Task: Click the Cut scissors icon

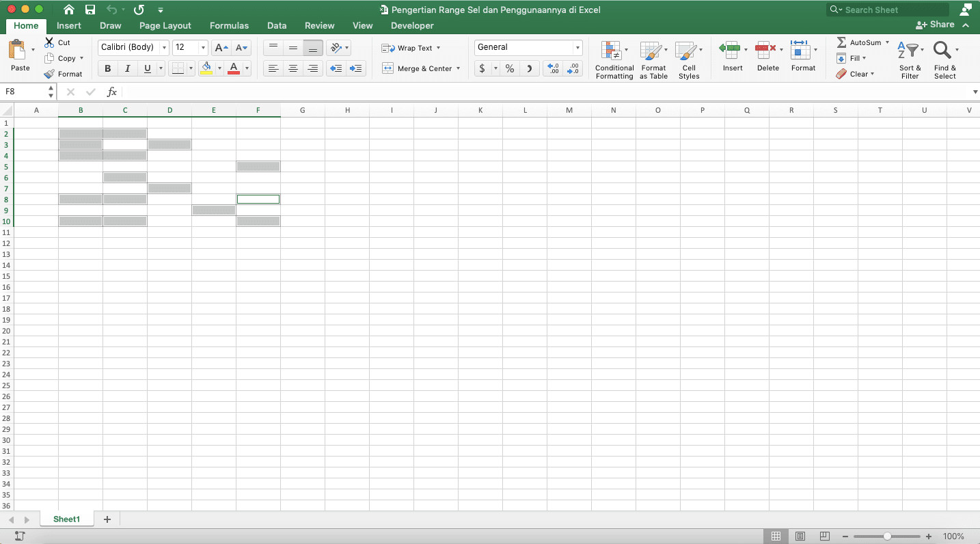Action: tap(49, 42)
